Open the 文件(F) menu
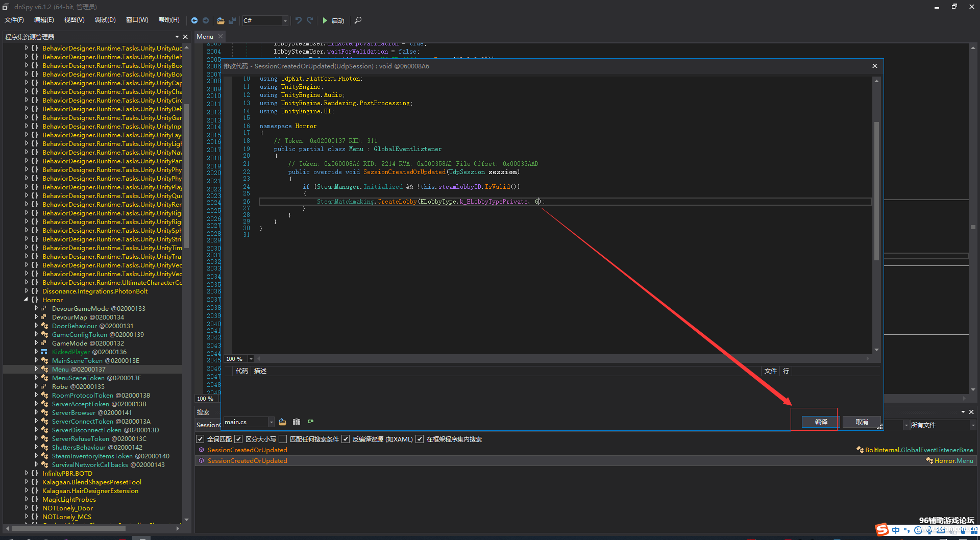The height and width of the screenshot is (540, 980). pos(14,20)
